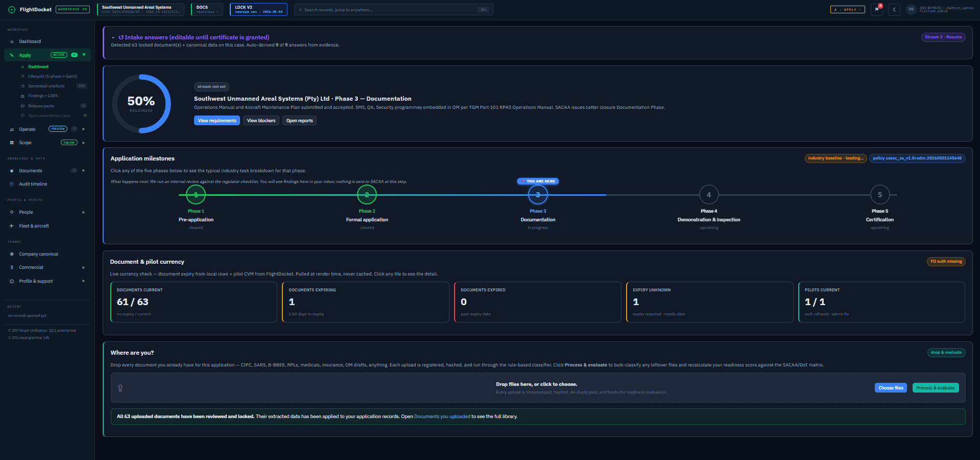Click the 50% readiness progress ring

[141, 104]
